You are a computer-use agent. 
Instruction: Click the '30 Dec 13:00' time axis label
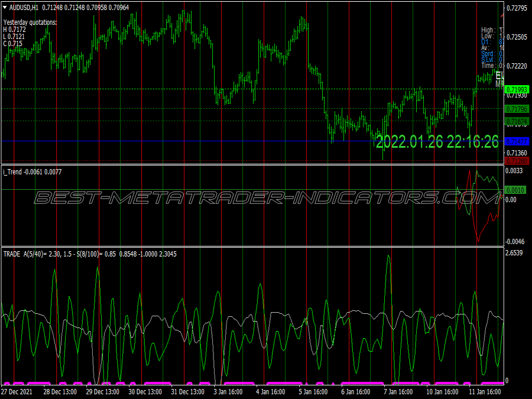click(x=145, y=392)
